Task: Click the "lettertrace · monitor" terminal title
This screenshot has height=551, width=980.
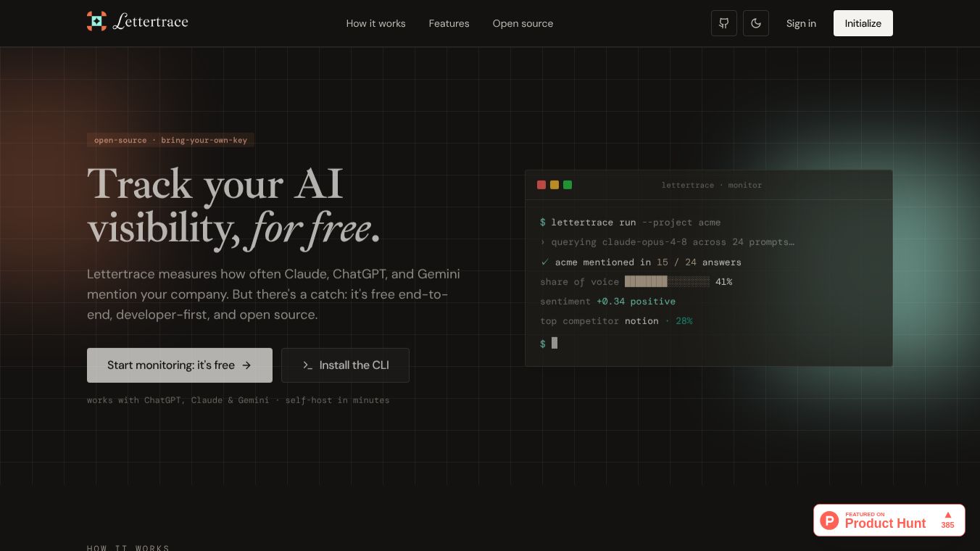Action: pos(712,186)
